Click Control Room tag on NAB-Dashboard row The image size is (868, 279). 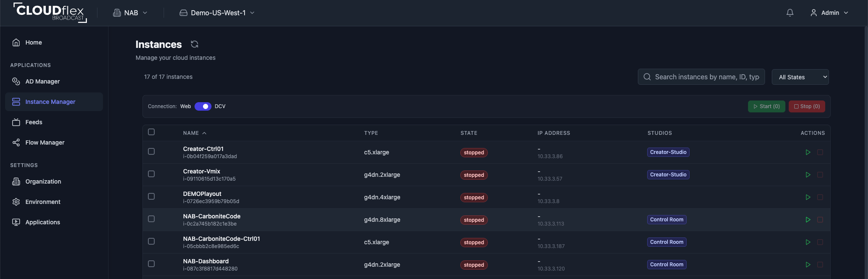coord(667,265)
